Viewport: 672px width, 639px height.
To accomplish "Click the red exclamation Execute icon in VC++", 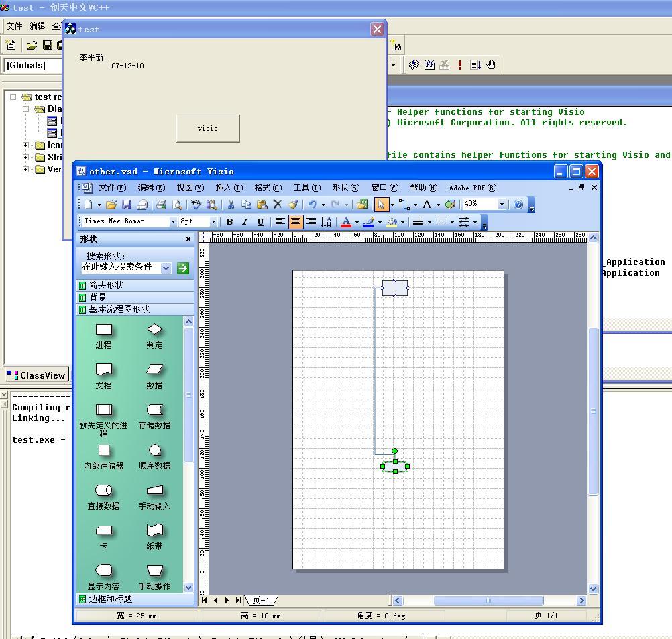I will 460,65.
